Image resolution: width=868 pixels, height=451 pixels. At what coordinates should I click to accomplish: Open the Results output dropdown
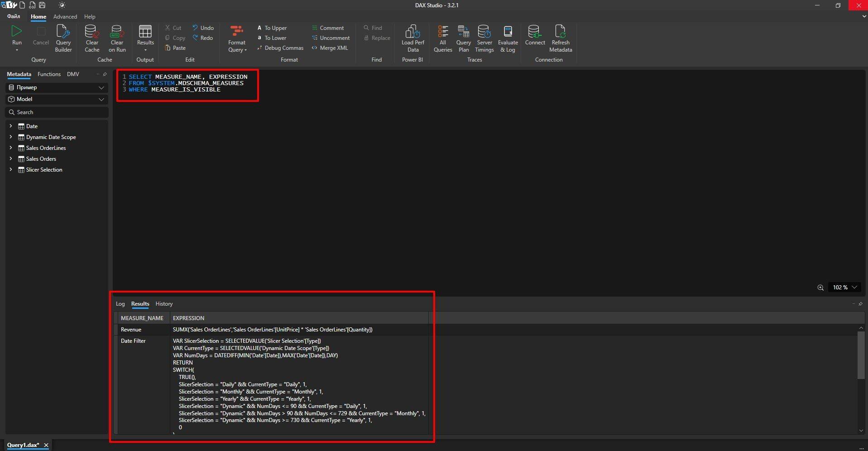pos(145,38)
